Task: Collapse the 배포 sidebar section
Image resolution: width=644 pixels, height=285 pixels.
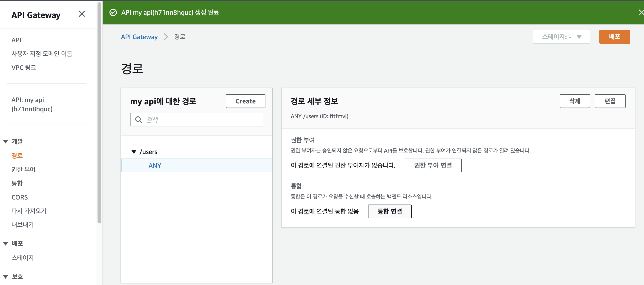Action: 6,244
